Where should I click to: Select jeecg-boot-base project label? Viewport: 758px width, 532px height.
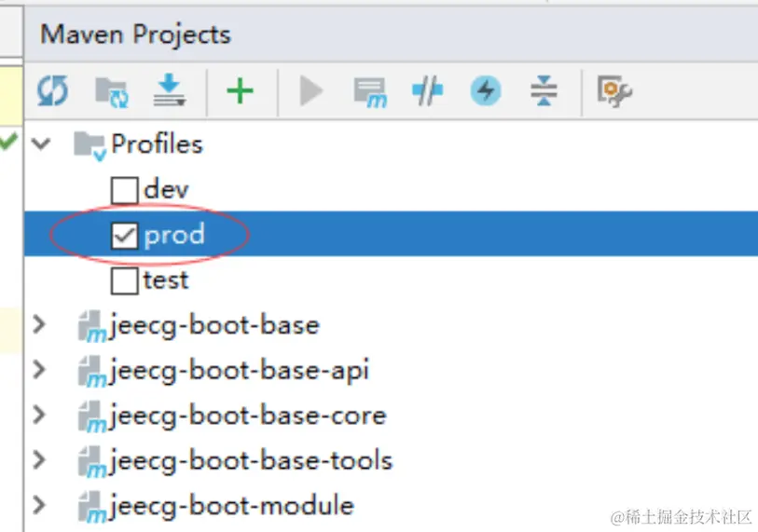214,326
